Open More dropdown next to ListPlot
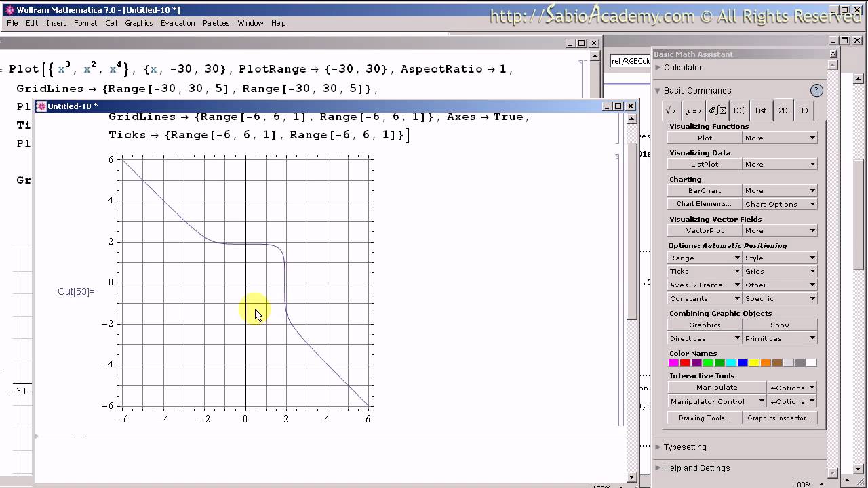868x488 pixels. (780, 164)
